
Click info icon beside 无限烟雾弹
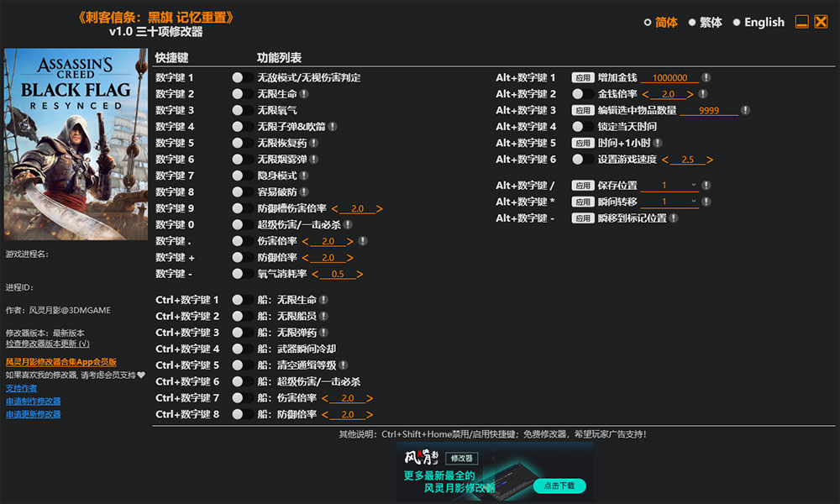tap(314, 159)
